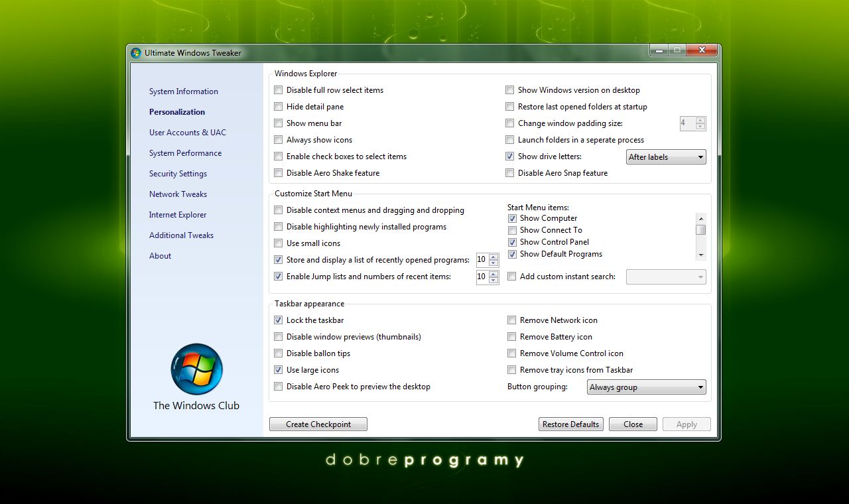Tick Disable highlighting newly installed programs
The width and height of the screenshot is (849, 504).
(x=279, y=227)
